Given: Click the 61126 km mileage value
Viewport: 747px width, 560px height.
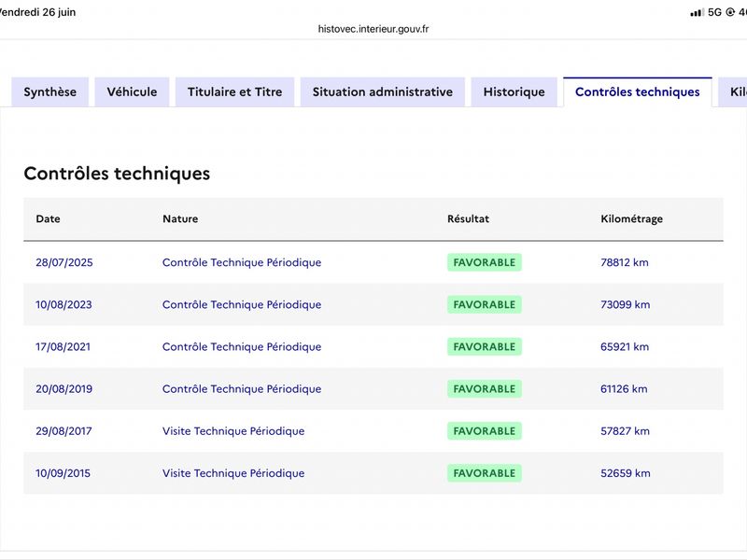Looking at the screenshot, I should click(x=624, y=389).
